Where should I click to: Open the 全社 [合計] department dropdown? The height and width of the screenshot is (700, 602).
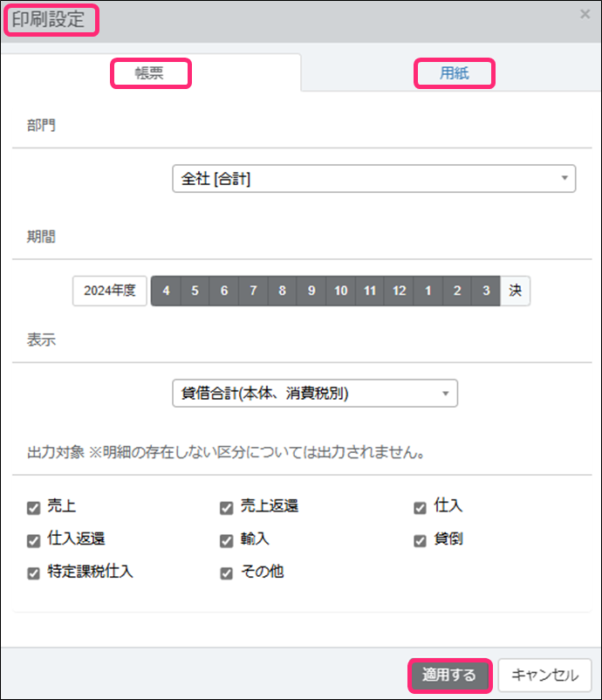click(x=374, y=179)
